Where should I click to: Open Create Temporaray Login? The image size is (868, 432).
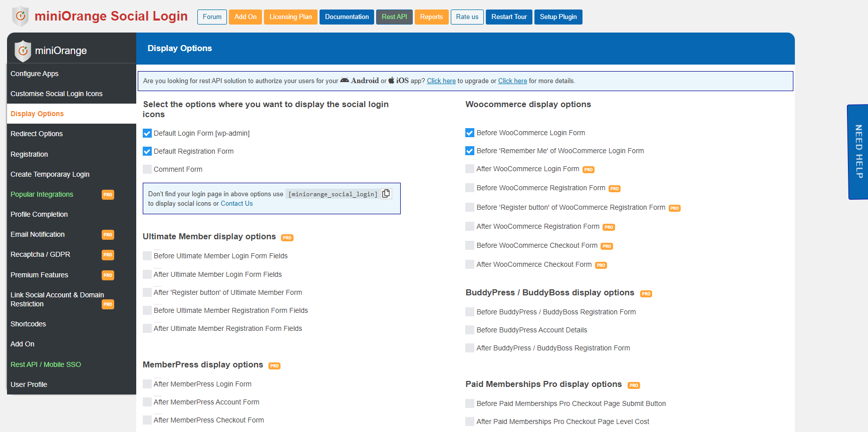click(72, 174)
